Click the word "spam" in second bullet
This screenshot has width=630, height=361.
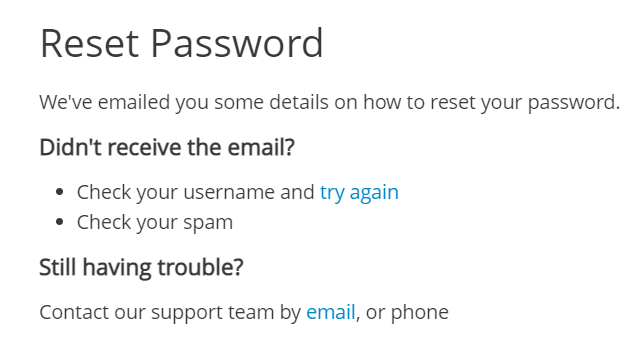coord(208,224)
